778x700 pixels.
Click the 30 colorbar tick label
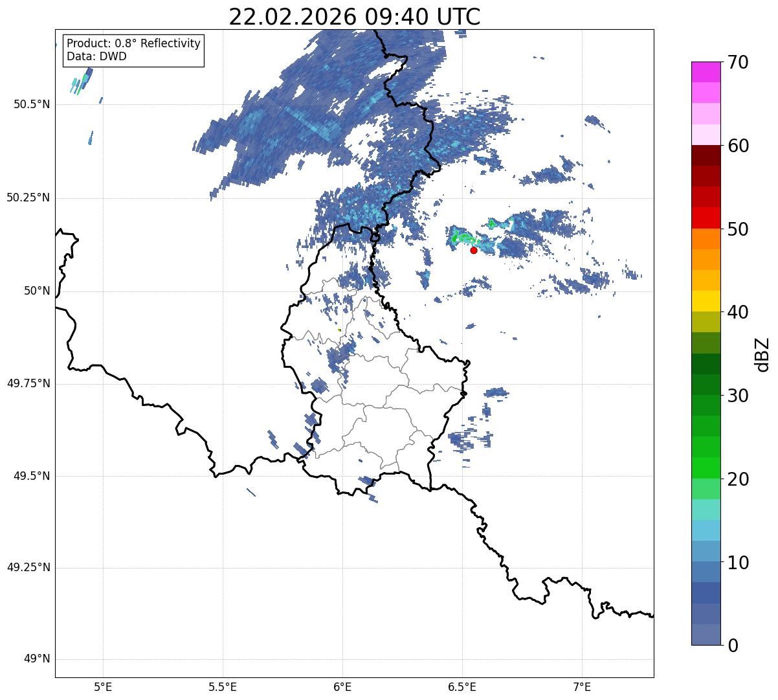738,396
